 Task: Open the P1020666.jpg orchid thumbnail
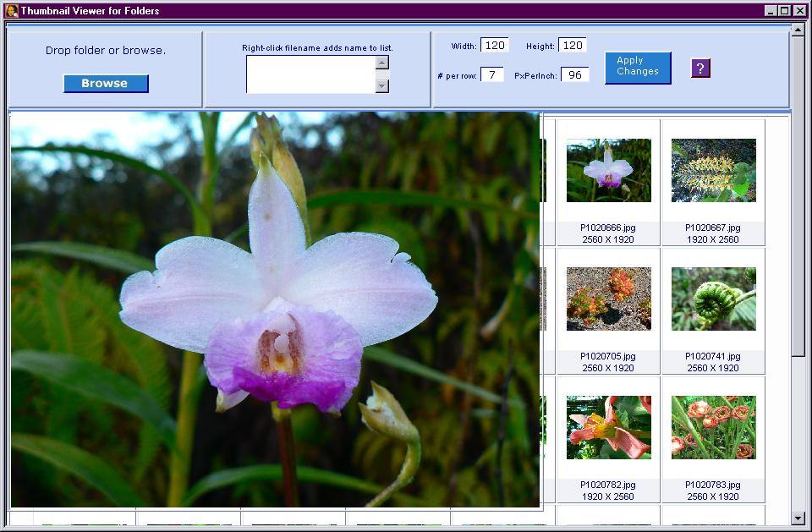point(608,171)
